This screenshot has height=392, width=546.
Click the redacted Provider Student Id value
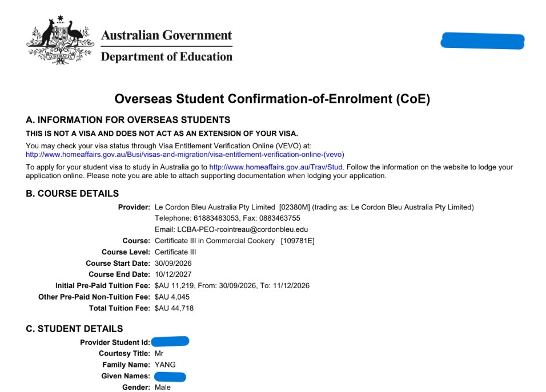click(x=170, y=341)
